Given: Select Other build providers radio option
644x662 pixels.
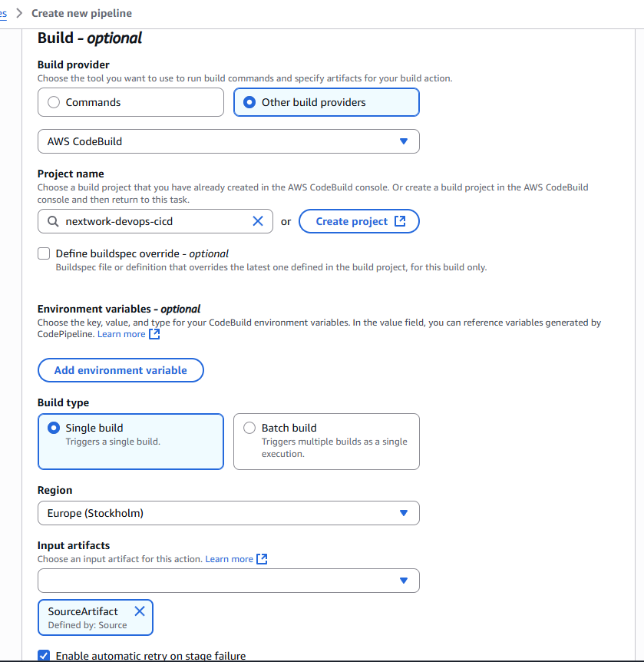Looking at the screenshot, I should tap(249, 102).
